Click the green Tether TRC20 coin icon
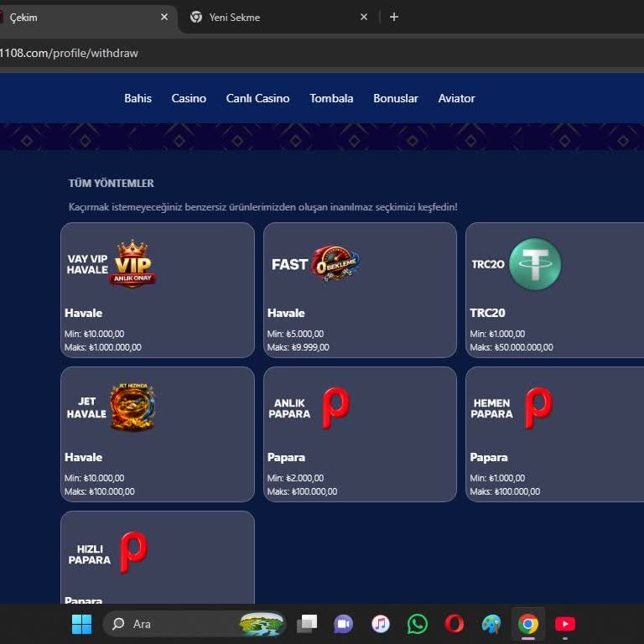Screen dimensions: 644x644 [535, 264]
